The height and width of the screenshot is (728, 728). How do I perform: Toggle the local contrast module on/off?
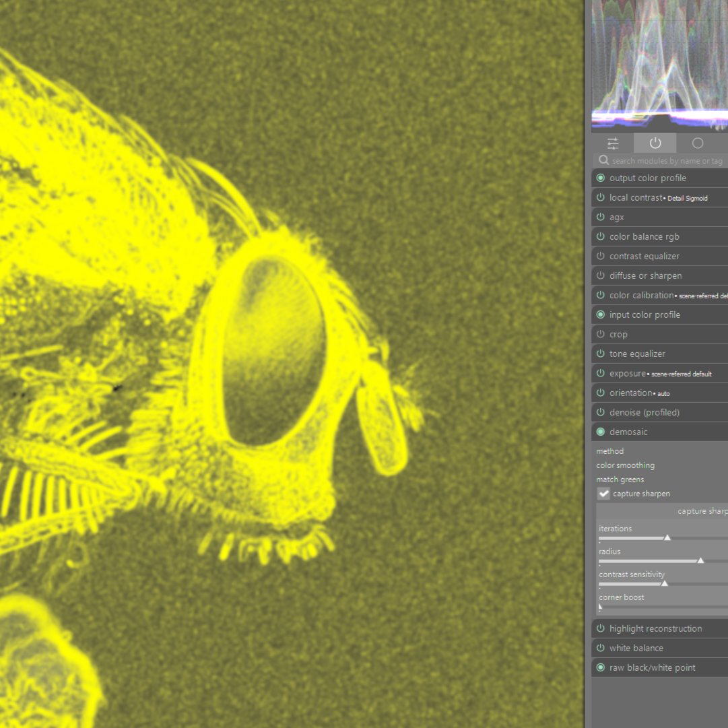coord(601,197)
